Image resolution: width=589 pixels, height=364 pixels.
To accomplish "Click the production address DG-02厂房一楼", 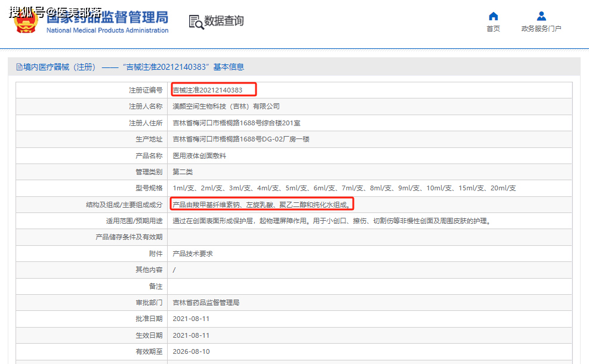I will [x=241, y=139].
